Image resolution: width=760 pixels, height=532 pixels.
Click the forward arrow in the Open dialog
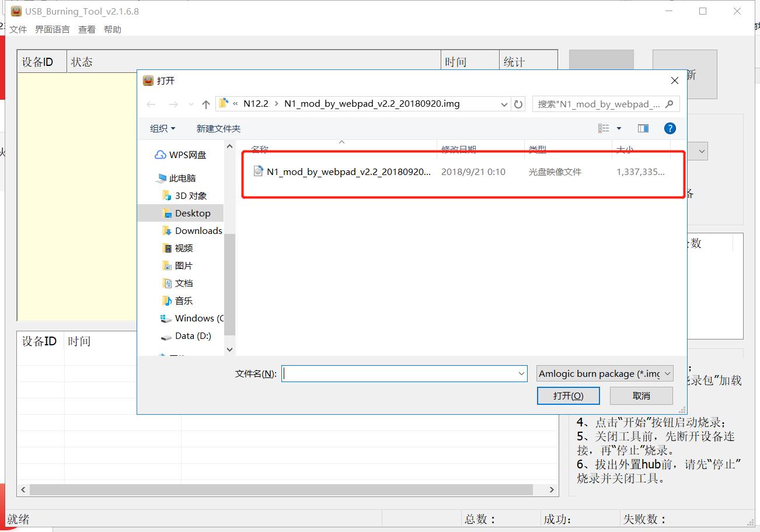pos(173,104)
